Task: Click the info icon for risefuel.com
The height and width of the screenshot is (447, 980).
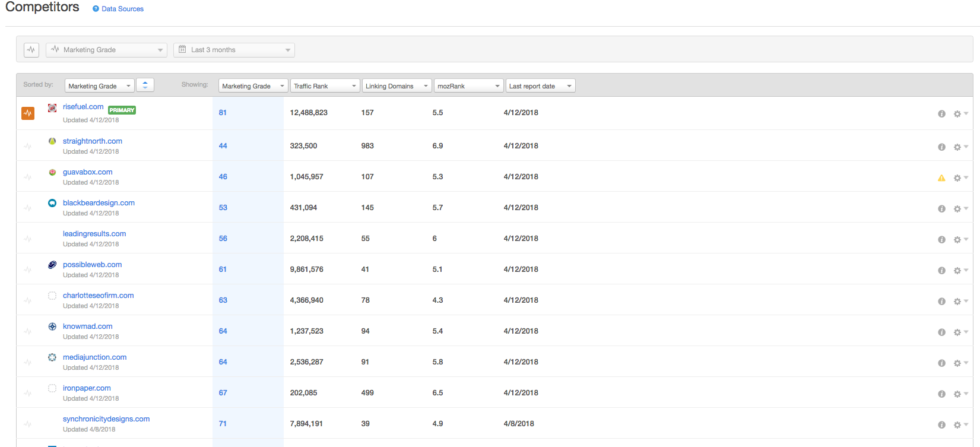Action: (x=941, y=114)
